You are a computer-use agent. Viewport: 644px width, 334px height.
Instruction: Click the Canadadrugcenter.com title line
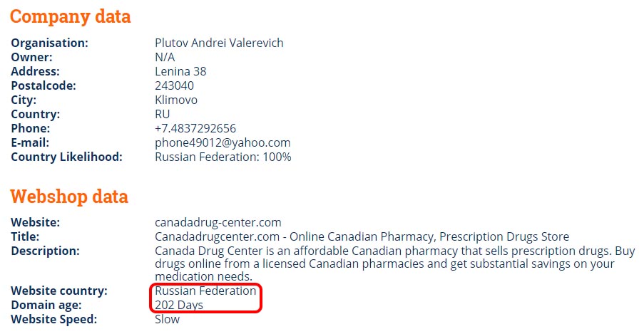point(362,236)
